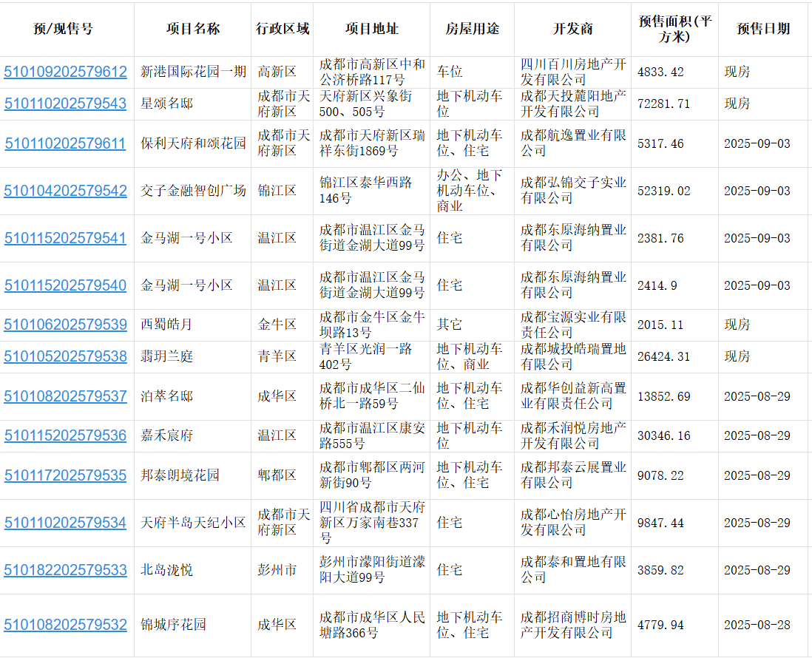Click the 开发商 column header
Image resolution: width=812 pixels, height=658 pixels.
[x=572, y=29]
